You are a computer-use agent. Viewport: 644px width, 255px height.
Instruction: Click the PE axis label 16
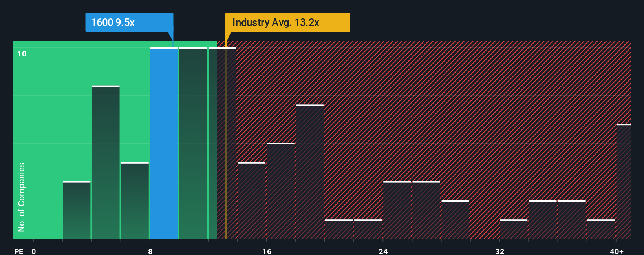pyautogui.click(x=267, y=251)
